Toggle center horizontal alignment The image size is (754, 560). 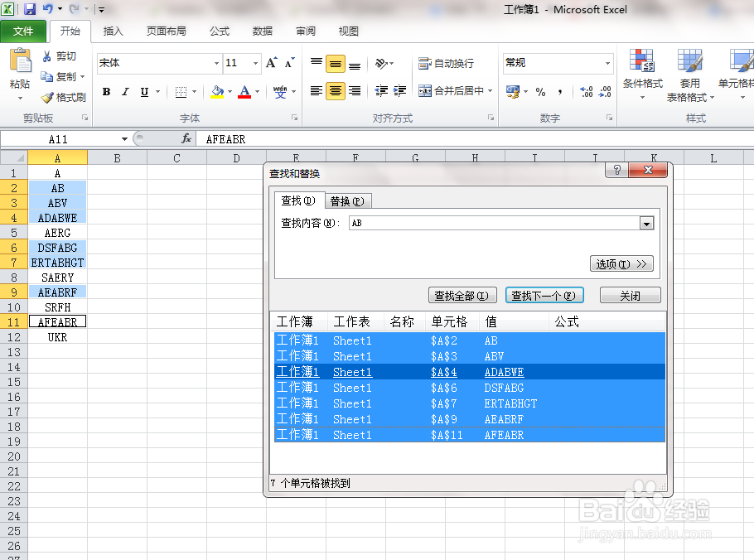336,90
